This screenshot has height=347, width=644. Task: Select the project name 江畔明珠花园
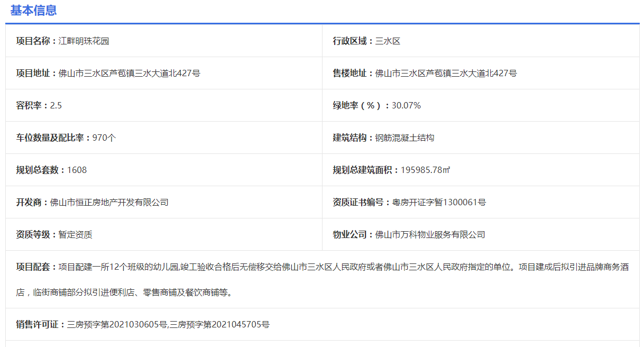click(x=84, y=41)
